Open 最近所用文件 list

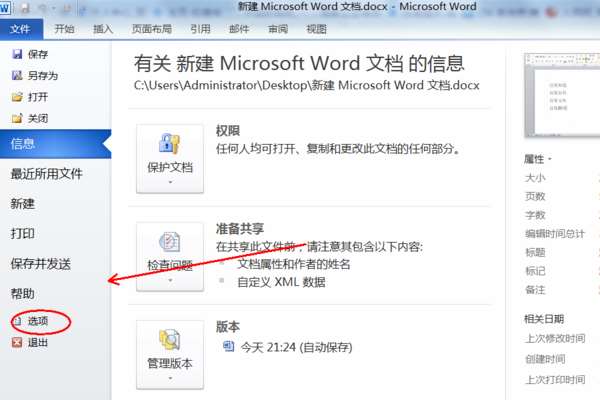click(x=46, y=174)
